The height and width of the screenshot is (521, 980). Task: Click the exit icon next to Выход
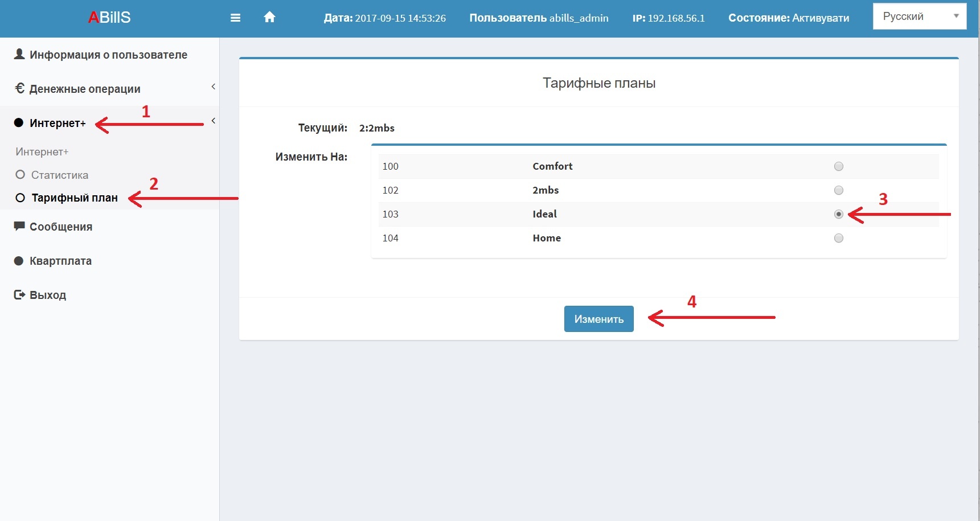tap(19, 294)
